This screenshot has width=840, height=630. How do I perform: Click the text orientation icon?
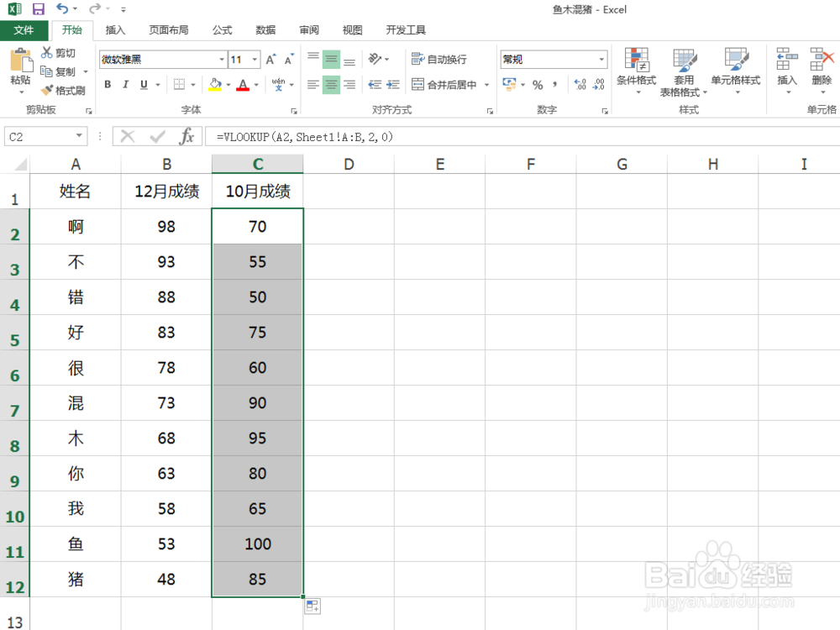(x=375, y=59)
